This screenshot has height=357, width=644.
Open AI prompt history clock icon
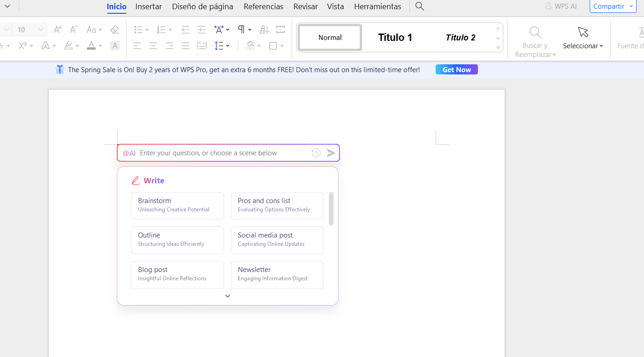tap(316, 153)
